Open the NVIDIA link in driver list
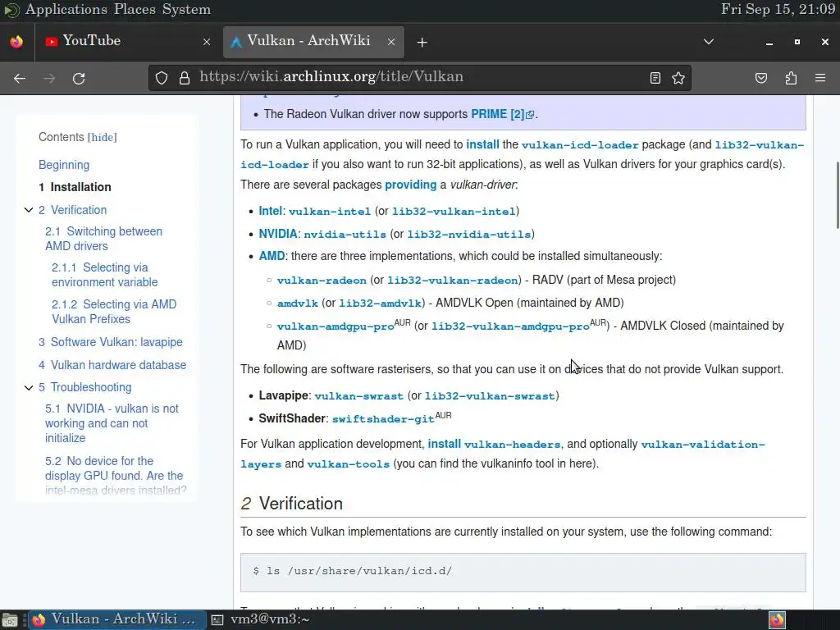840x630 pixels. 278,234
